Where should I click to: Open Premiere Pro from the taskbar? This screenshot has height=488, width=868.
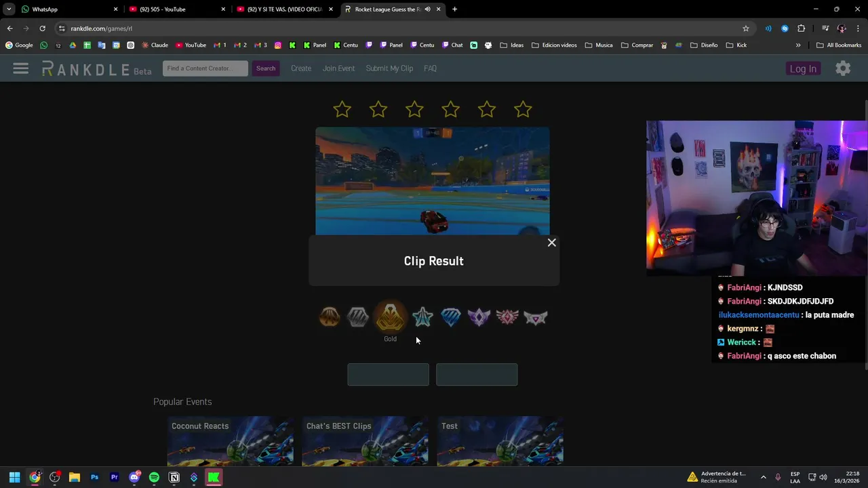tap(114, 477)
